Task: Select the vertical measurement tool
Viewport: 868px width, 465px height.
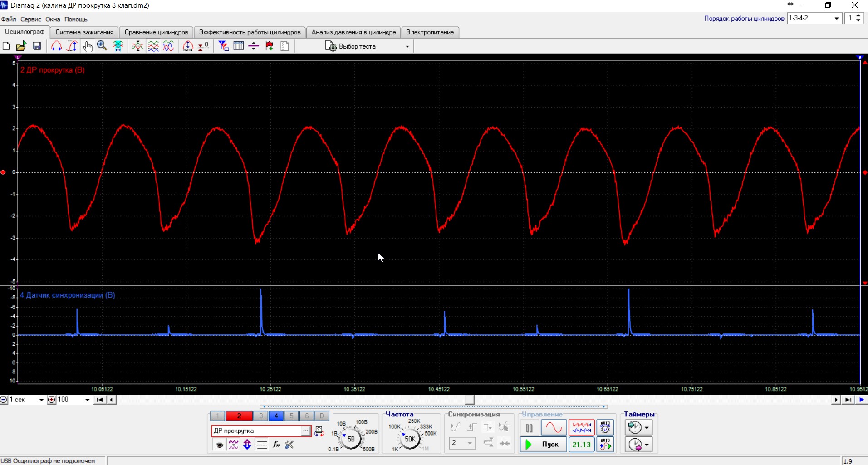Action: point(72,46)
